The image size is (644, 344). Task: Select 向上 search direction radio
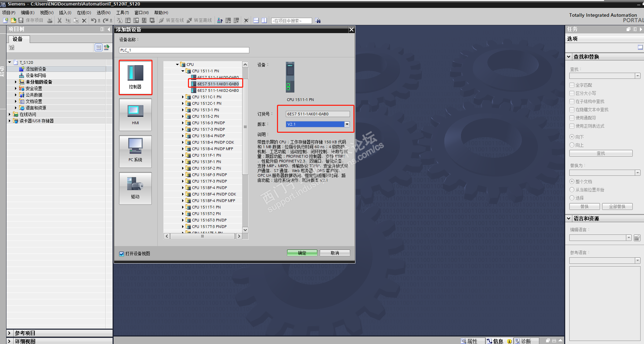(x=572, y=145)
